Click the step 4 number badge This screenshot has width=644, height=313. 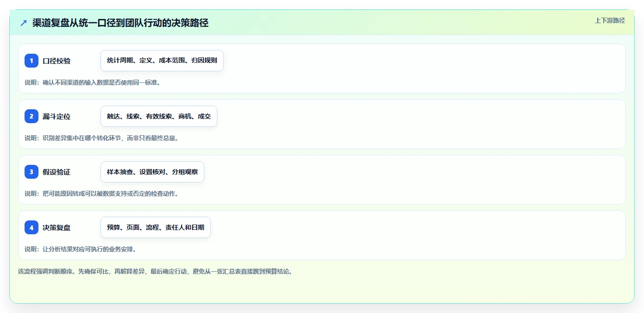tap(32, 227)
